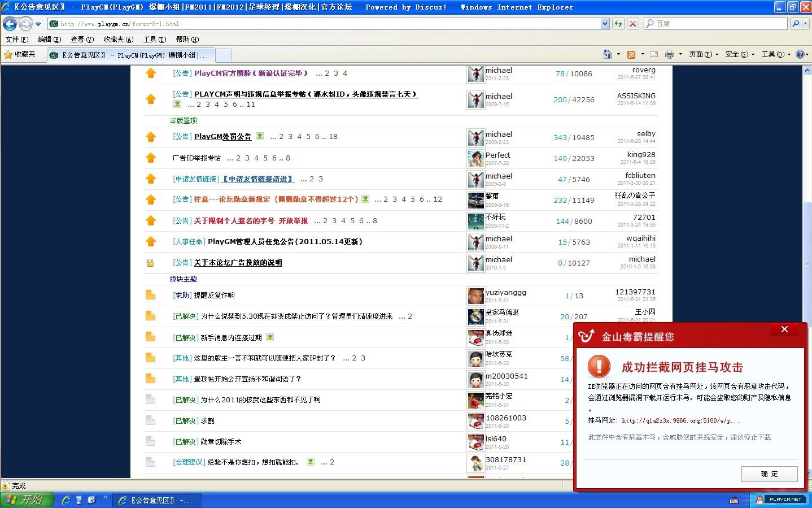Click the RSS feeds icon
This screenshot has height=508, width=812.
[x=631, y=54]
